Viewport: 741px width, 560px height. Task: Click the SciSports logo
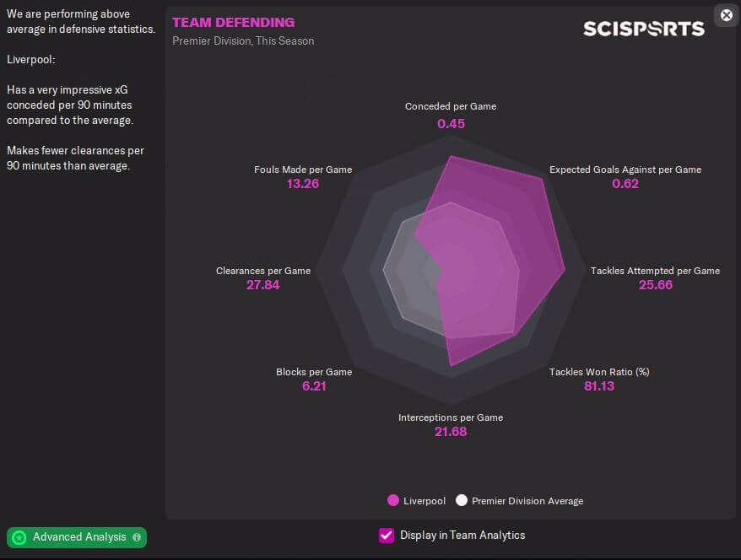644,29
